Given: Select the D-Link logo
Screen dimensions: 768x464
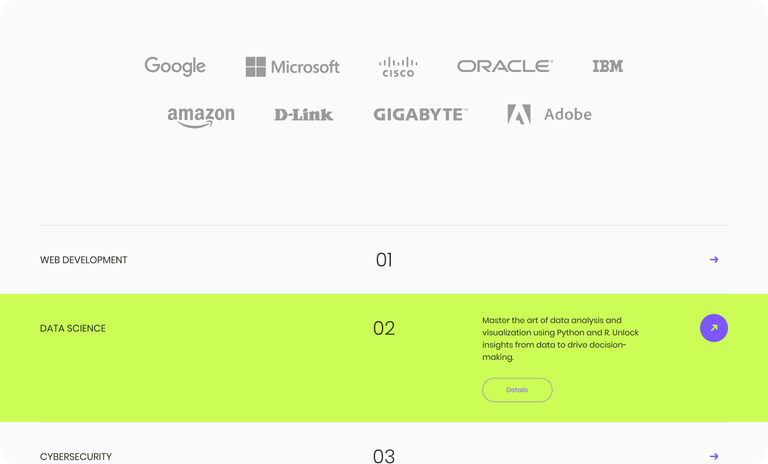Looking at the screenshot, I should pyautogui.click(x=304, y=115).
